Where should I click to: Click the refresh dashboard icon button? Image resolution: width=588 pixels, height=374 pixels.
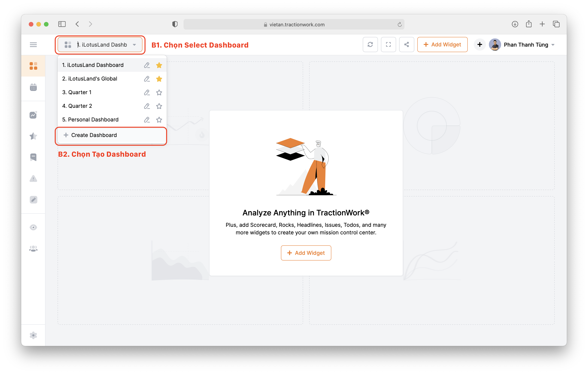pyautogui.click(x=370, y=45)
